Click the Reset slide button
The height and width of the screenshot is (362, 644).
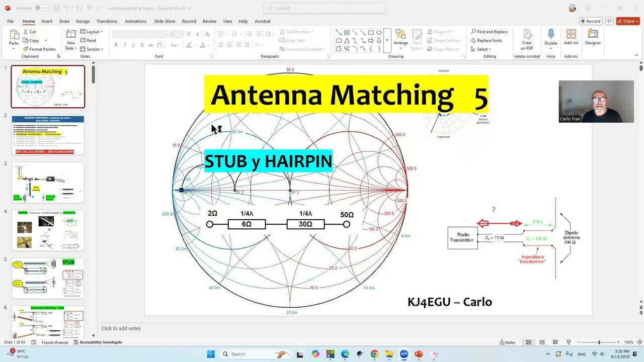click(88, 40)
